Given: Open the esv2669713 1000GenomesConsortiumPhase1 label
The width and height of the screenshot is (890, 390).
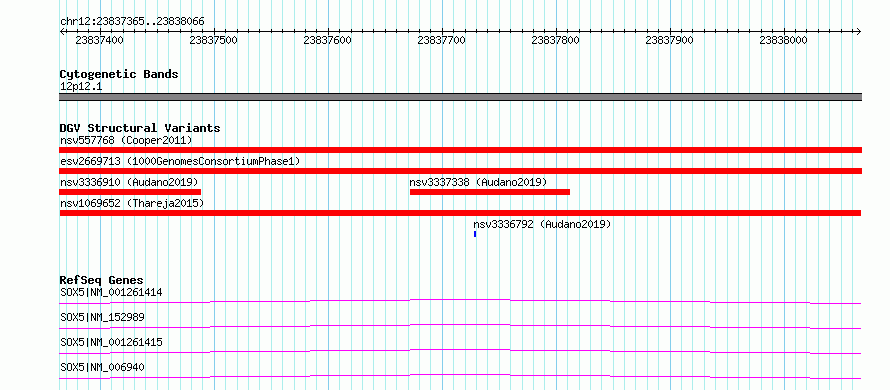Looking at the screenshot, I should tap(180, 162).
